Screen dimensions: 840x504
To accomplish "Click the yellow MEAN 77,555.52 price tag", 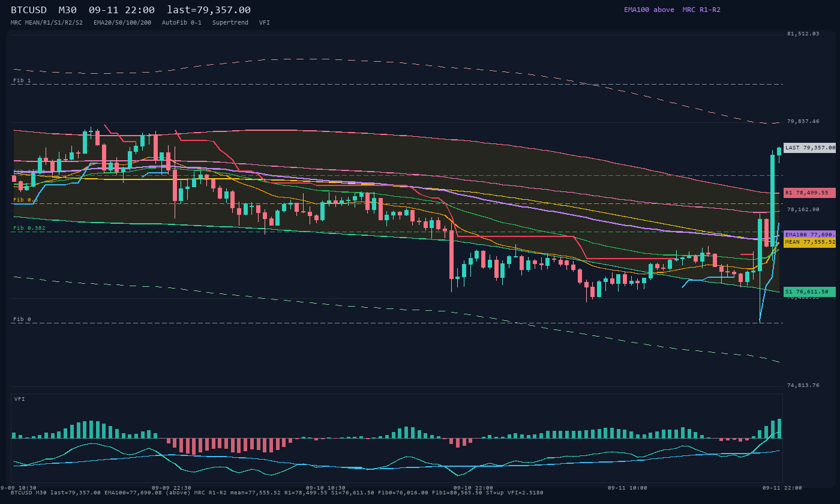I will coord(810,242).
